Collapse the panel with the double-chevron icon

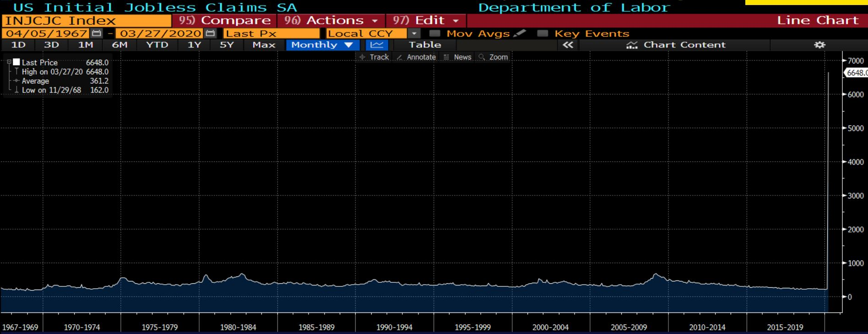click(568, 45)
